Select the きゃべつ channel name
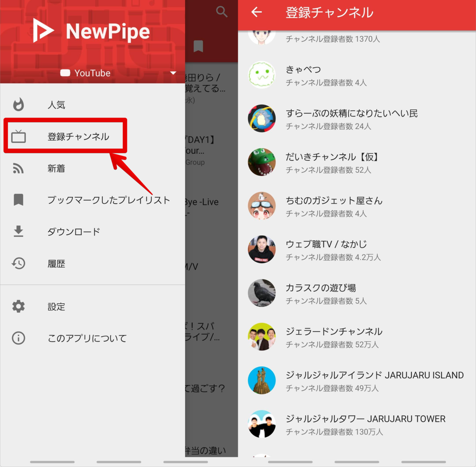The image size is (476, 467). click(303, 69)
